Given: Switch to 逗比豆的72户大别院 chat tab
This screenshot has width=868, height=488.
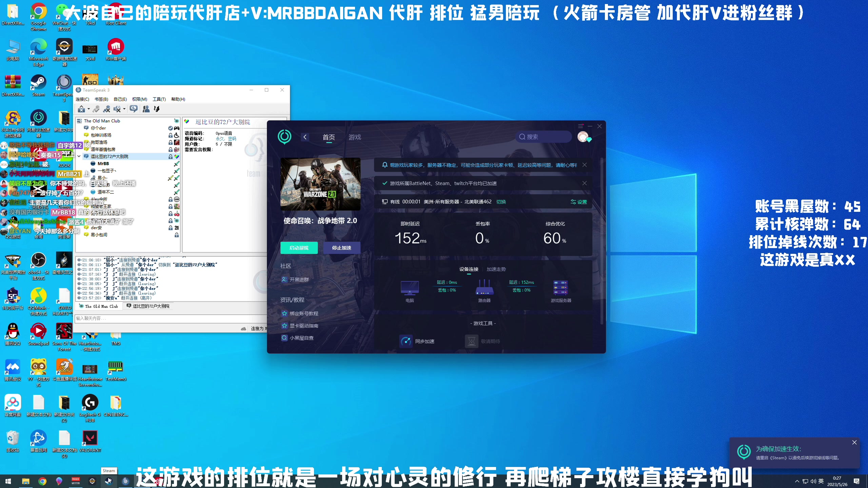Looking at the screenshot, I should [x=148, y=306].
